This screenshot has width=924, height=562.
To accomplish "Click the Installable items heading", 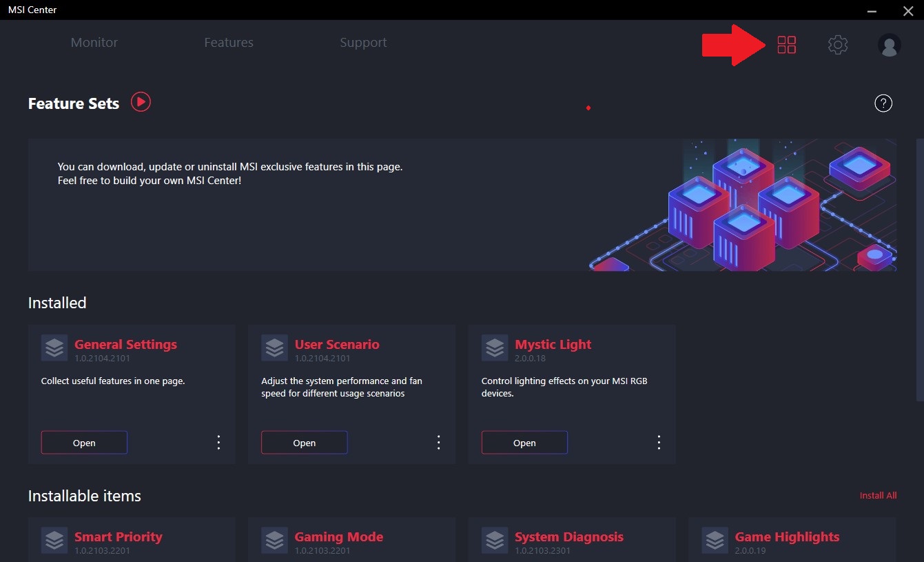I will pyautogui.click(x=85, y=496).
